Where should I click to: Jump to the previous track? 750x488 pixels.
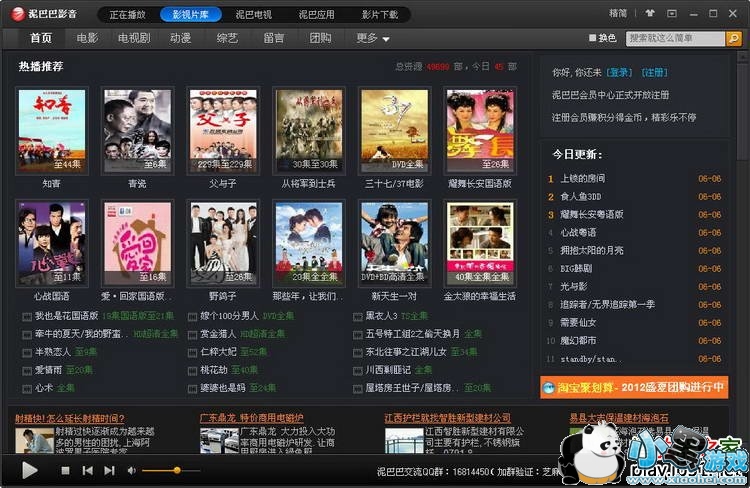pyautogui.click(x=88, y=471)
